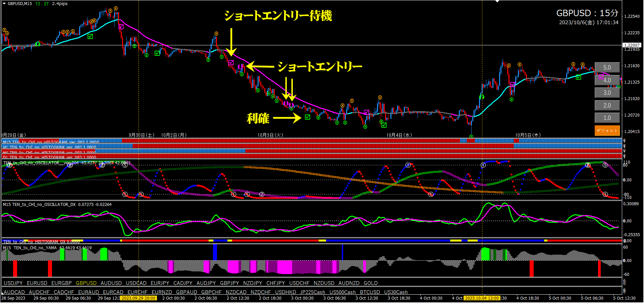Viewport: 644px width, 303px height.
Task: Click the current price label 1.22007
Action: click(632, 45)
